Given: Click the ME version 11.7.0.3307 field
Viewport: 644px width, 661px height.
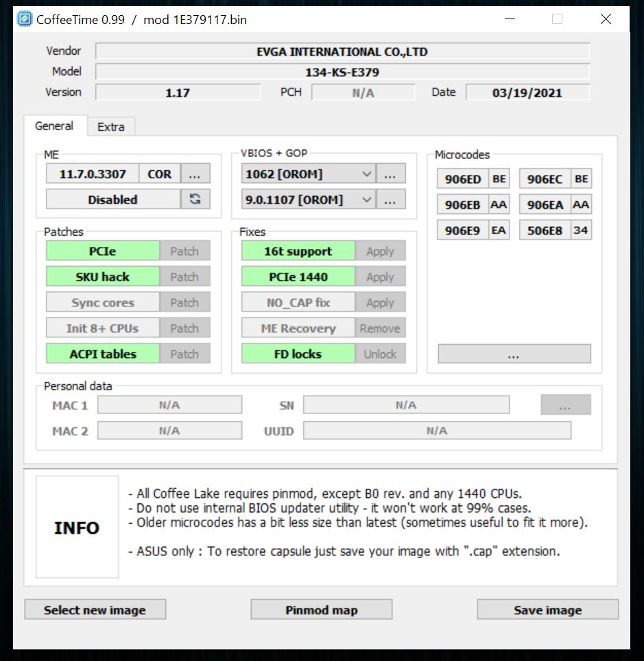Looking at the screenshot, I should coord(93,173).
